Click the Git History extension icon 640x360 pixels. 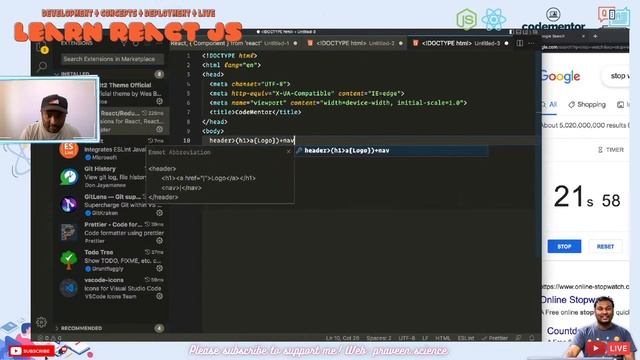[x=69, y=177]
